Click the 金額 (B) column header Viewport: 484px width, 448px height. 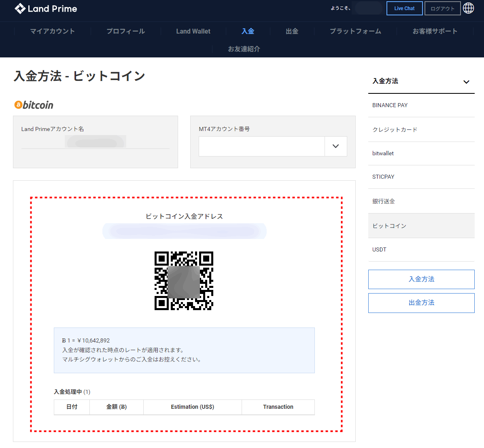(117, 407)
